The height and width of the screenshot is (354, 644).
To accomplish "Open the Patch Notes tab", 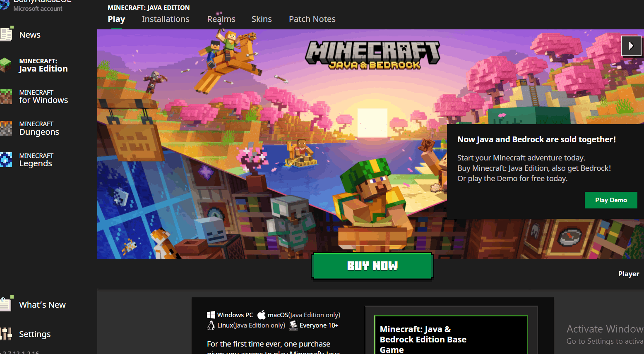I will point(312,19).
